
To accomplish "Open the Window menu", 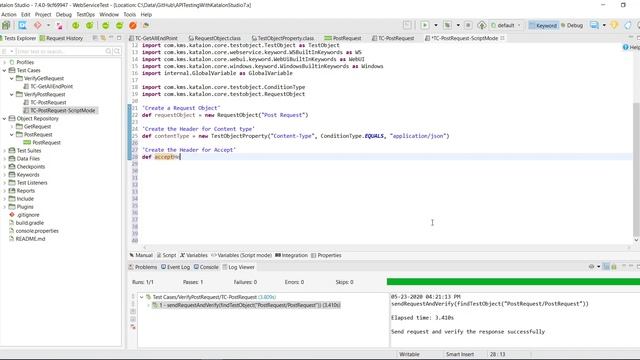I will pyautogui.click(x=109, y=14).
